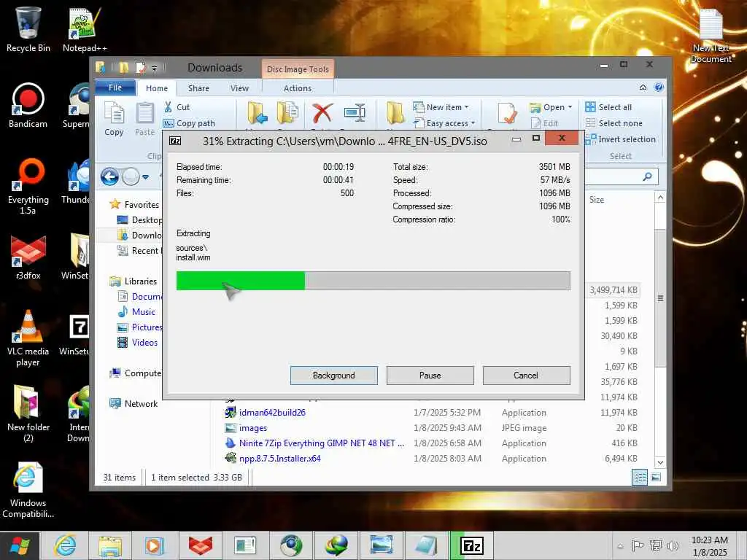
Task: Open the r3dfox desktop shortcut
Action: [28, 257]
